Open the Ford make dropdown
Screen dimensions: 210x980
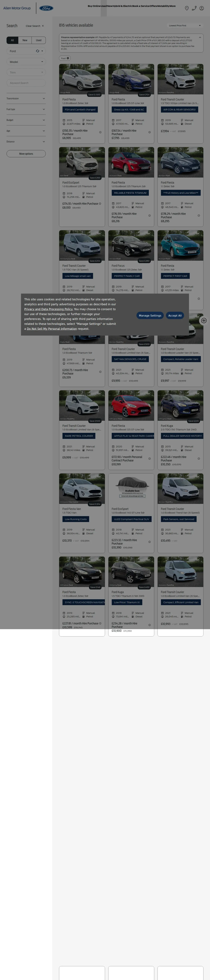click(x=26, y=51)
